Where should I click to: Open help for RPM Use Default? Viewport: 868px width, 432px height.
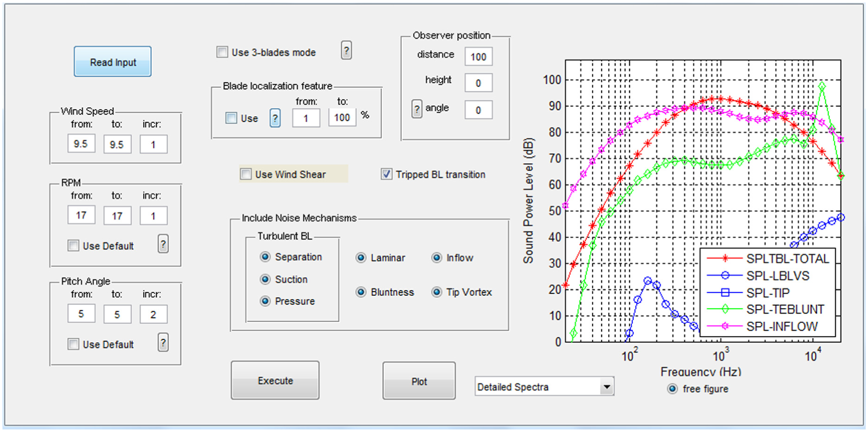pos(163,244)
